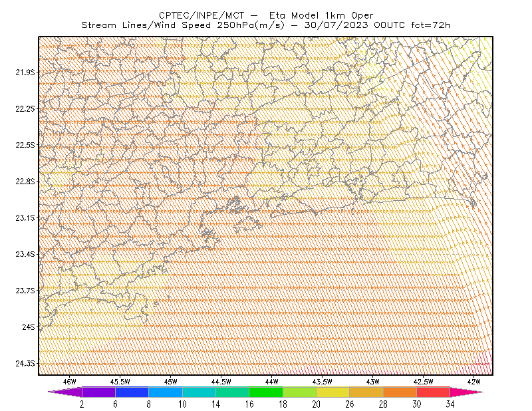
Task: Click the dark blue legend swatch
Action: tap(132, 392)
